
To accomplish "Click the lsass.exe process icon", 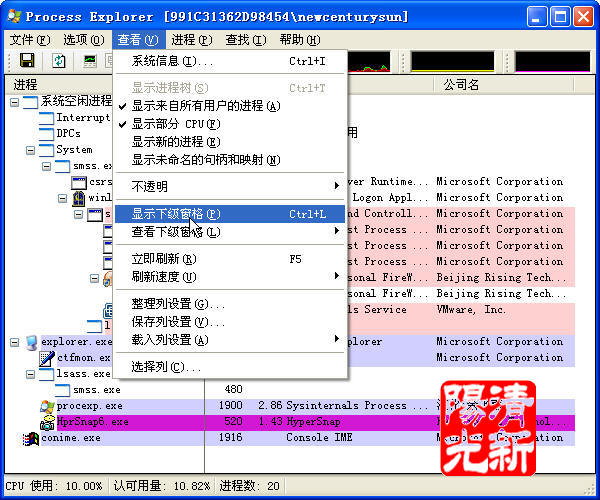I will click(x=47, y=374).
